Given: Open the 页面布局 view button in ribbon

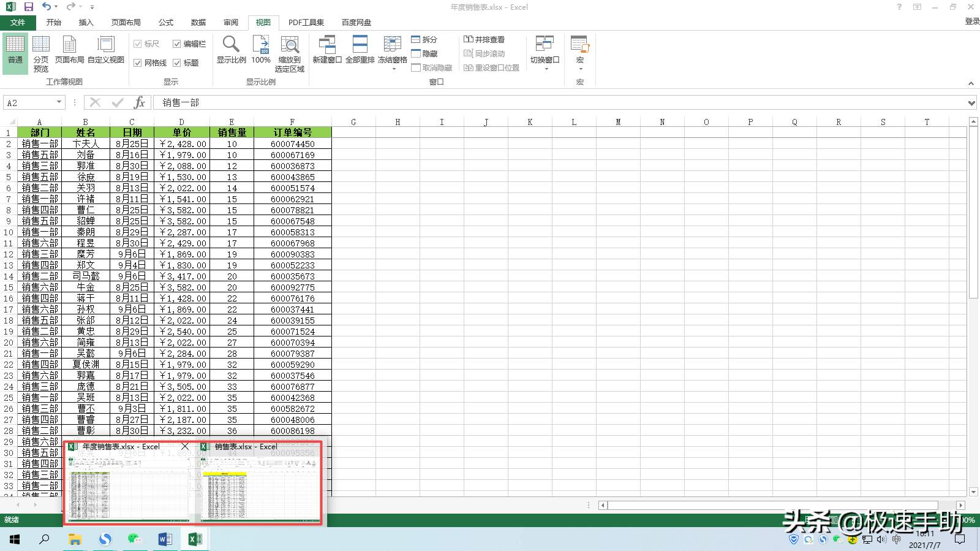Looking at the screenshot, I should point(70,50).
